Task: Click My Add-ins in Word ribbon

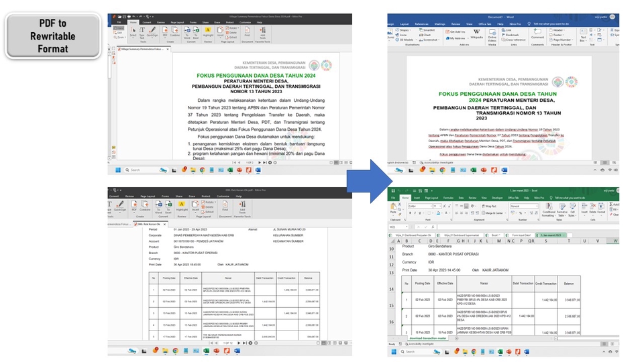Action: tap(456, 38)
